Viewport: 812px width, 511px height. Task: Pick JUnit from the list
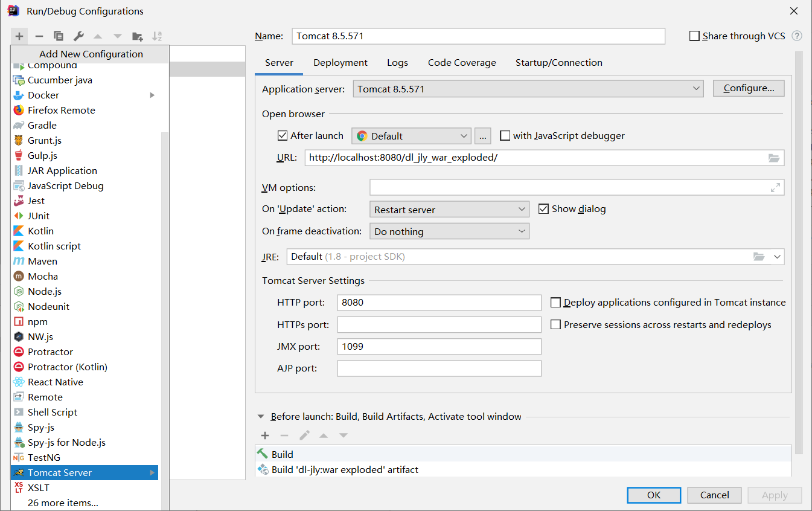[x=85, y=216]
